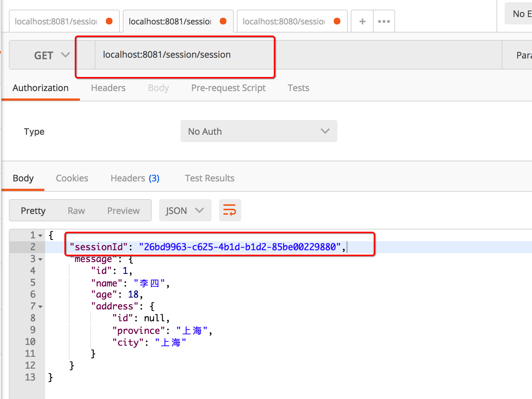The image size is (532, 399).
Task: Open the JSON format dropdown
Action: click(185, 211)
